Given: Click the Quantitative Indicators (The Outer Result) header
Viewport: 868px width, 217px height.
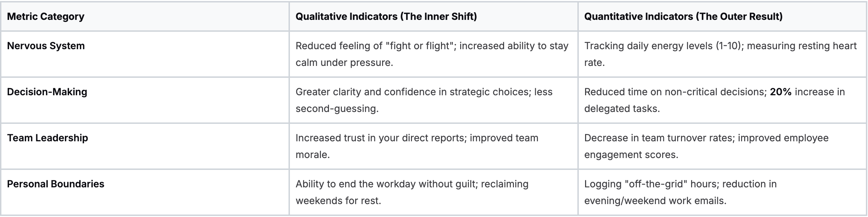Looking at the screenshot, I should (x=683, y=16).
